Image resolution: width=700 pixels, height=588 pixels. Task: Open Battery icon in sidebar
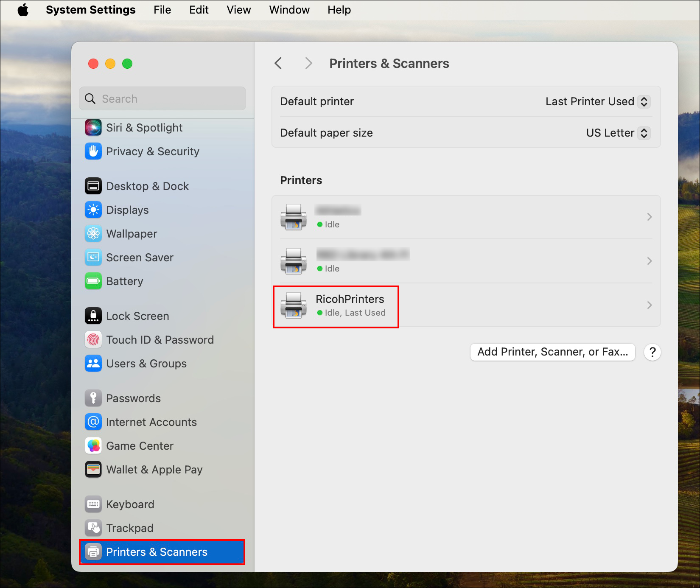pos(93,281)
